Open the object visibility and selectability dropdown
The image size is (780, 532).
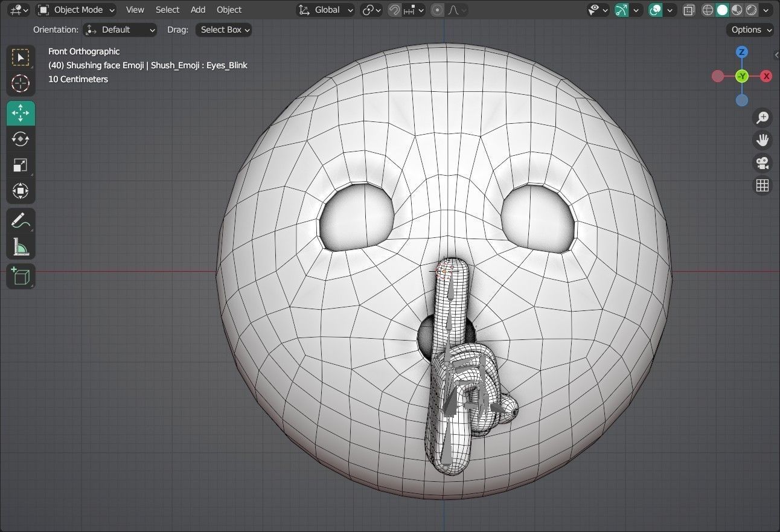tap(598, 10)
